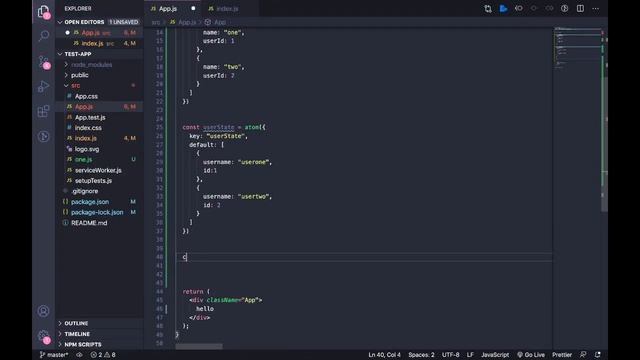640x360 pixels.
Task: Open Problems via errors and warnings count
Action: tap(103, 355)
